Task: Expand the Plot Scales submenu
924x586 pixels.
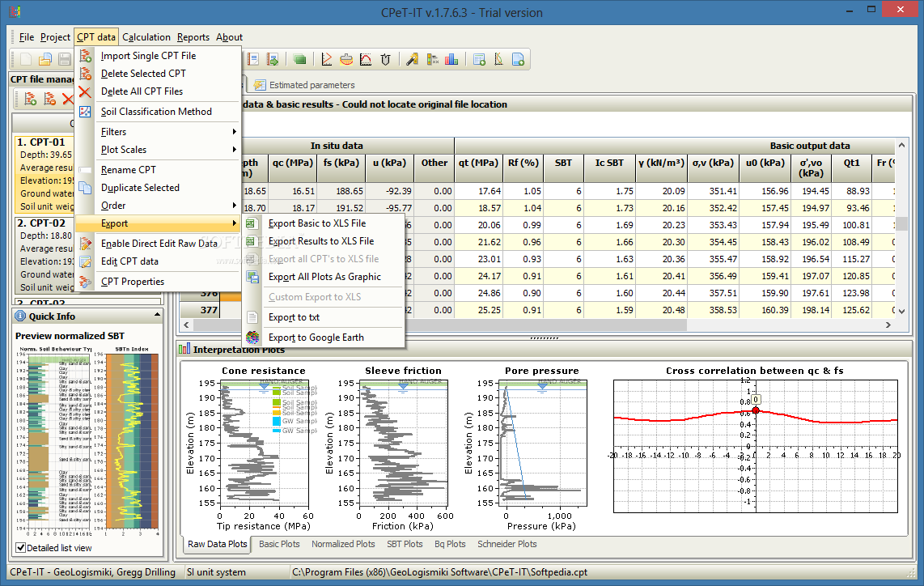Action: [x=158, y=150]
